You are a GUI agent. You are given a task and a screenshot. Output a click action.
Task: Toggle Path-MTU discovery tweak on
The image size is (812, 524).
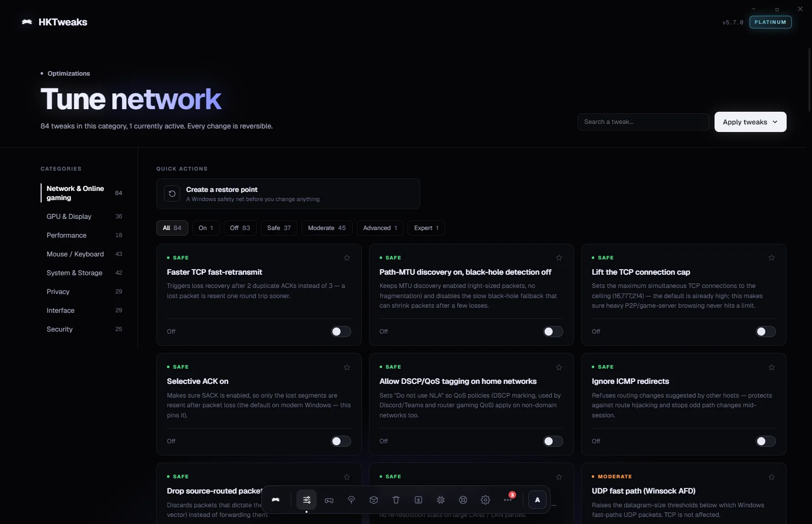point(553,332)
